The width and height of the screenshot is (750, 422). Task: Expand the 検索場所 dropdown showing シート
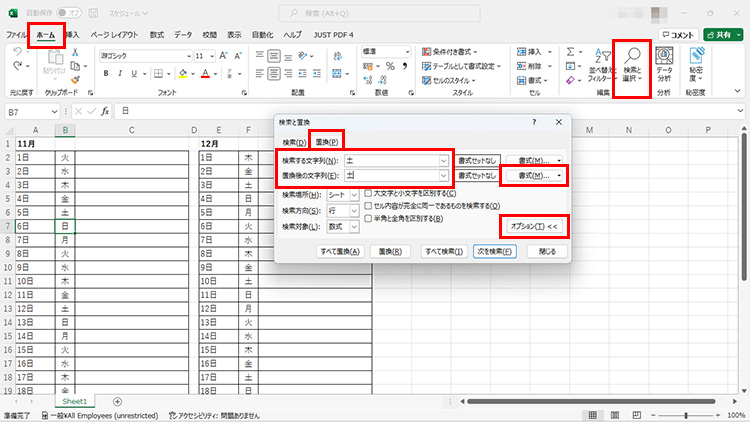click(353, 194)
